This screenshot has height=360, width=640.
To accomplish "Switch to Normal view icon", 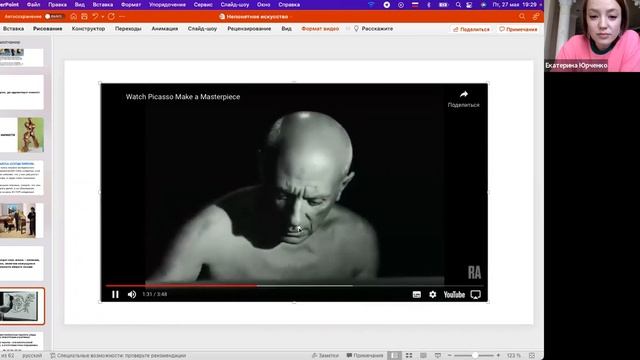I will pos(394,356).
